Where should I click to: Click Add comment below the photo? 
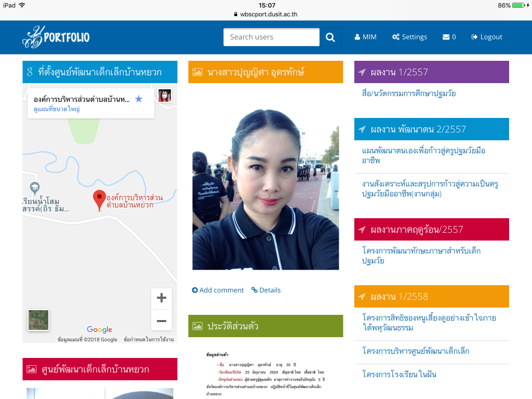218,290
